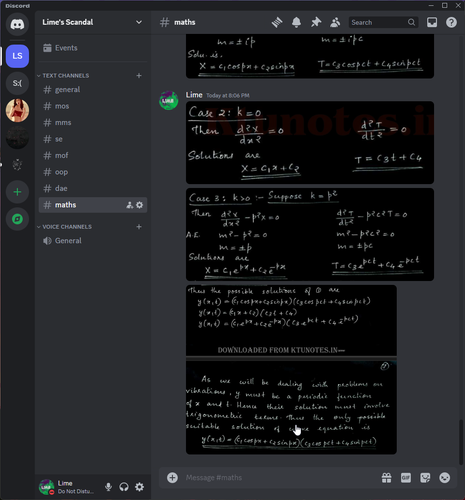Open the gift Nitro icon
This screenshot has width=465, height=500.
387,478
